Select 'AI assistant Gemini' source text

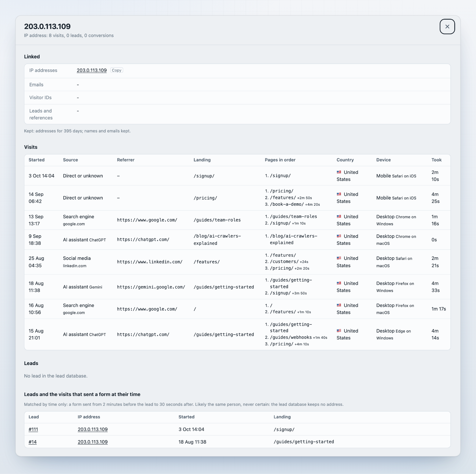(82, 287)
